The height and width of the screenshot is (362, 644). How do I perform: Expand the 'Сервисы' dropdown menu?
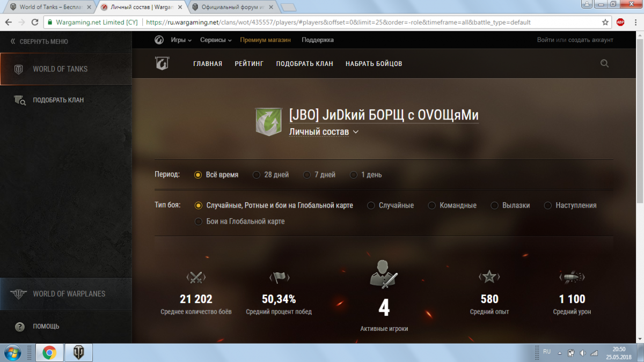coord(216,40)
